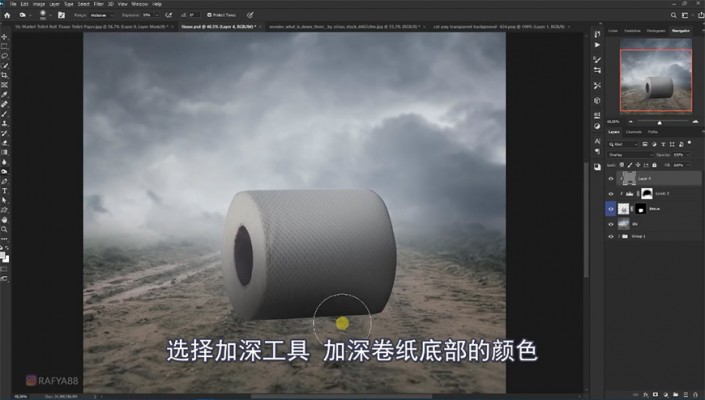705x400 pixels.
Task: Select the Crop tool
Action: click(x=4, y=75)
